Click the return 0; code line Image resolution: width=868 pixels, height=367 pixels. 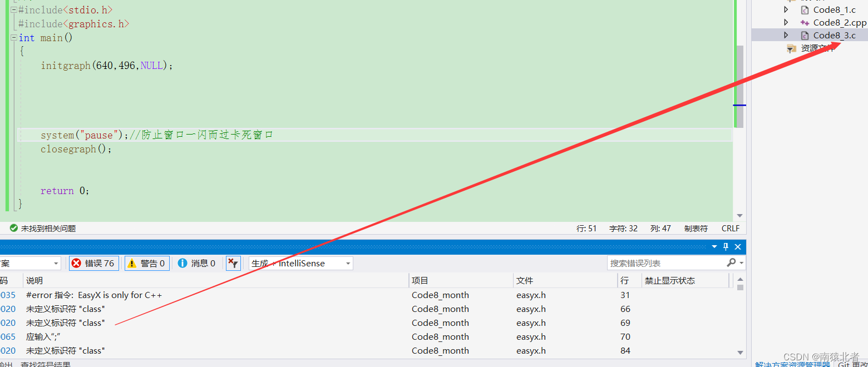(65, 191)
